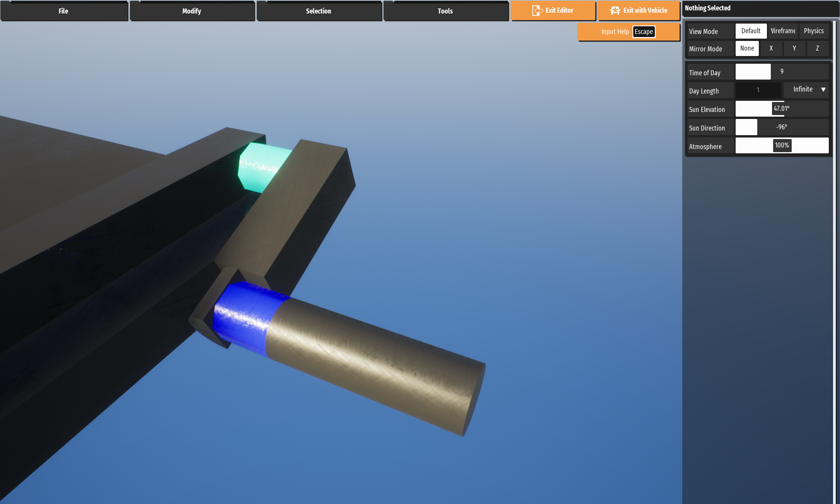
Task: Open the File menu
Action: (x=64, y=11)
